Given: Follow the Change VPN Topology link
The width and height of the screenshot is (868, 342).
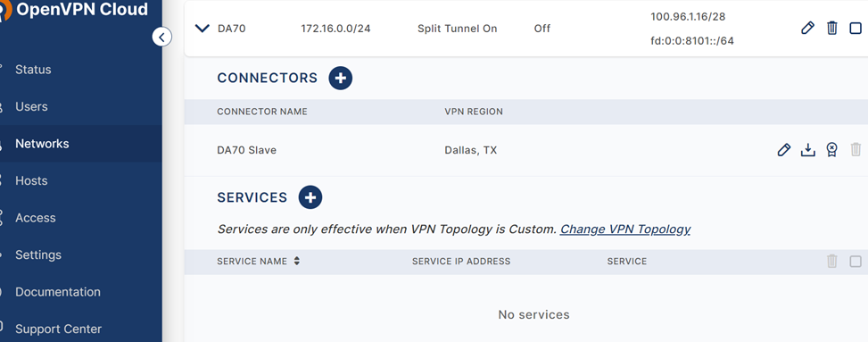Looking at the screenshot, I should [x=625, y=229].
